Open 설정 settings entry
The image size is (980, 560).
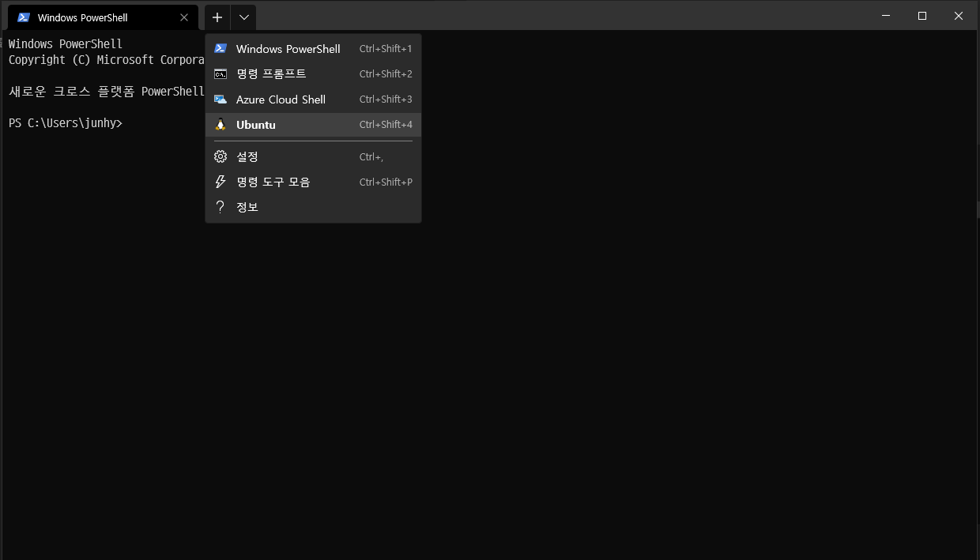(313, 157)
